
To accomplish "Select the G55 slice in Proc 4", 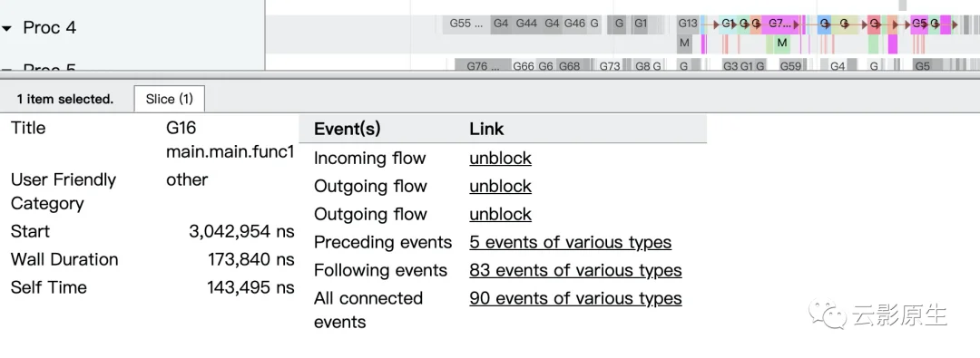I will pos(466,24).
